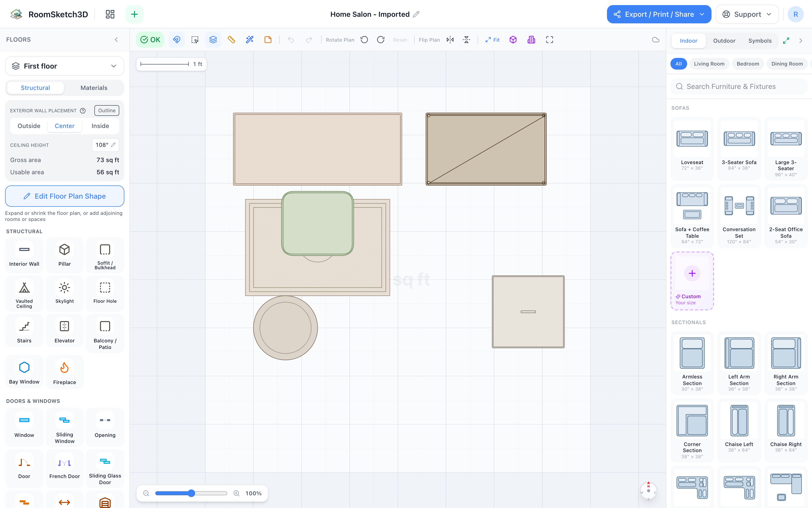Screen dimensions: 812x508
Task: Collapse the catalog panel with right chevron
Action: (x=801, y=41)
